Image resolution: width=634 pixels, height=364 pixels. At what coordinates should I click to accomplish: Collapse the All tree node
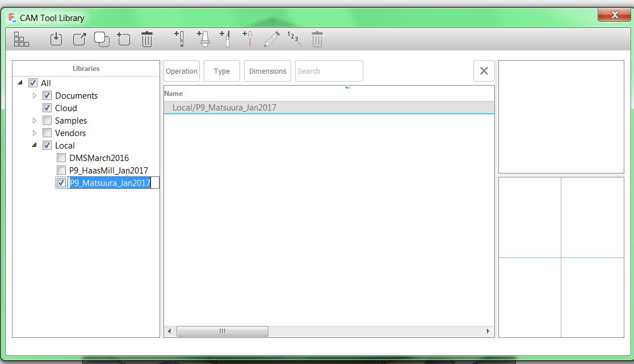[x=20, y=82]
